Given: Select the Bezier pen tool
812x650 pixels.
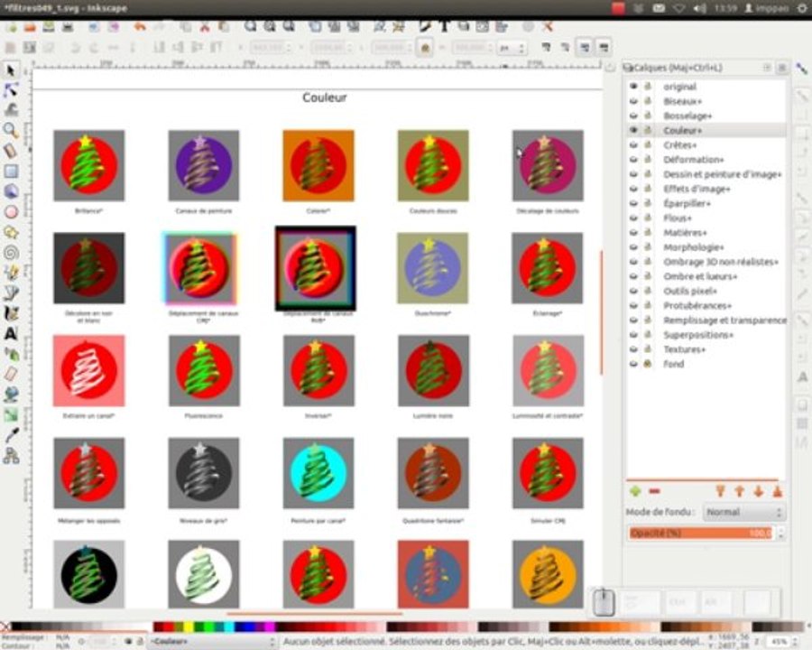Looking at the screenshot, I should (x=11, y=292).
